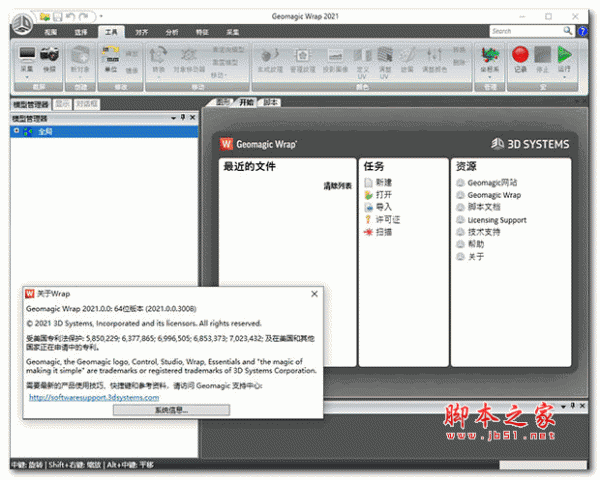This screenshot has height=480, width=600.
Task: Open the 帮助 resource link
Action: pyautogui.click(x=476, y=244)
